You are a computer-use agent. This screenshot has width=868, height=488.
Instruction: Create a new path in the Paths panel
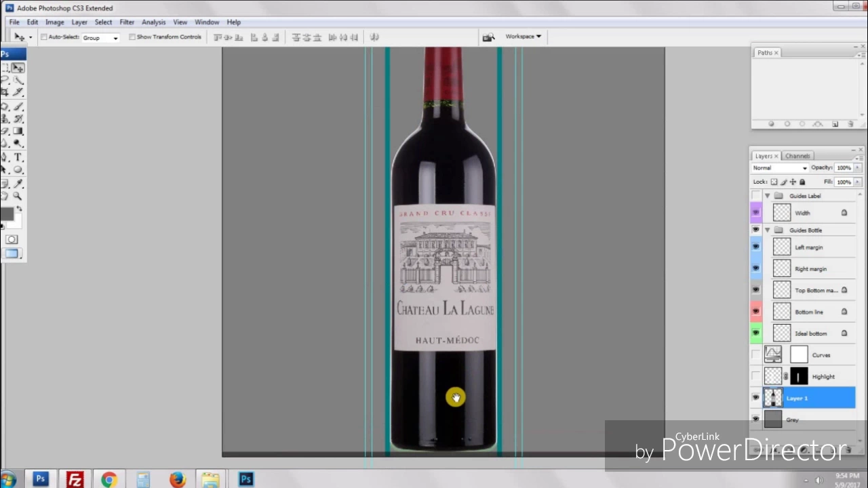(x=835, y=124)
